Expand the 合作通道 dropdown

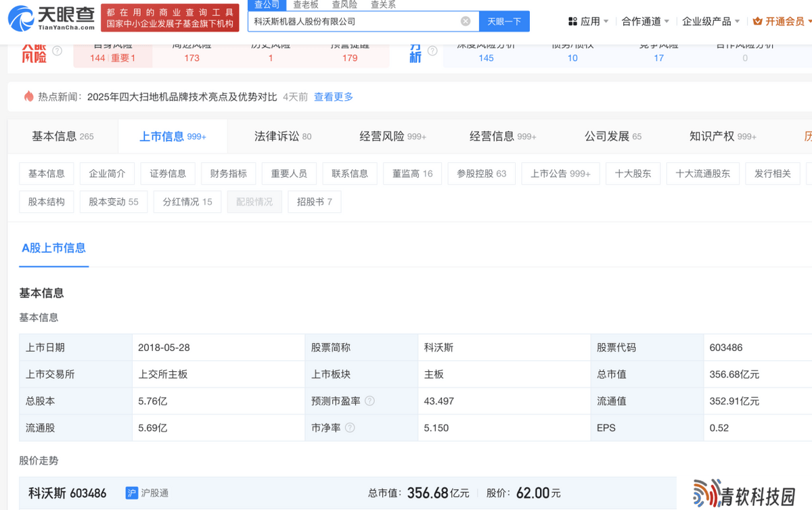pyautogui.click(x=646, y=21)
